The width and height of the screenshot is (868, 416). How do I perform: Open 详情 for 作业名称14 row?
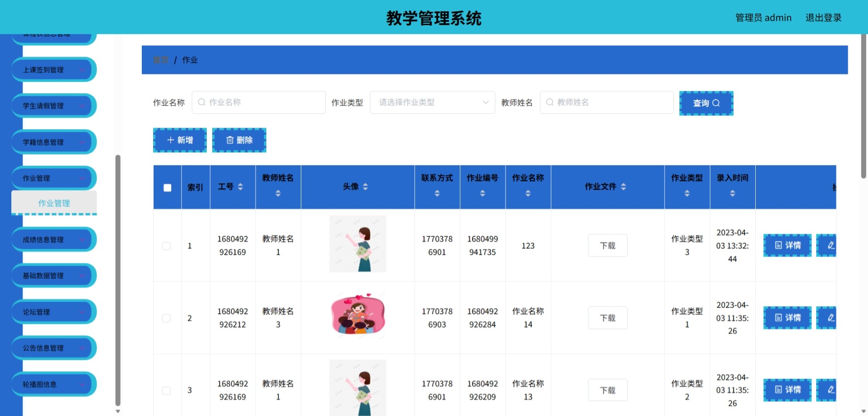pyautogui.click(x=787, y=318)
